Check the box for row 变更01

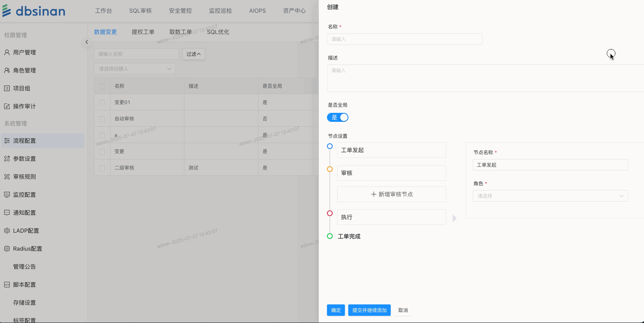pyautogui.click(x=102, y=103)
